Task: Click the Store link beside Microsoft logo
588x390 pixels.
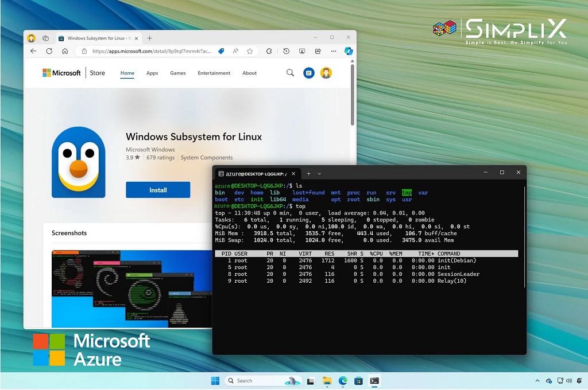Action: 97,73
